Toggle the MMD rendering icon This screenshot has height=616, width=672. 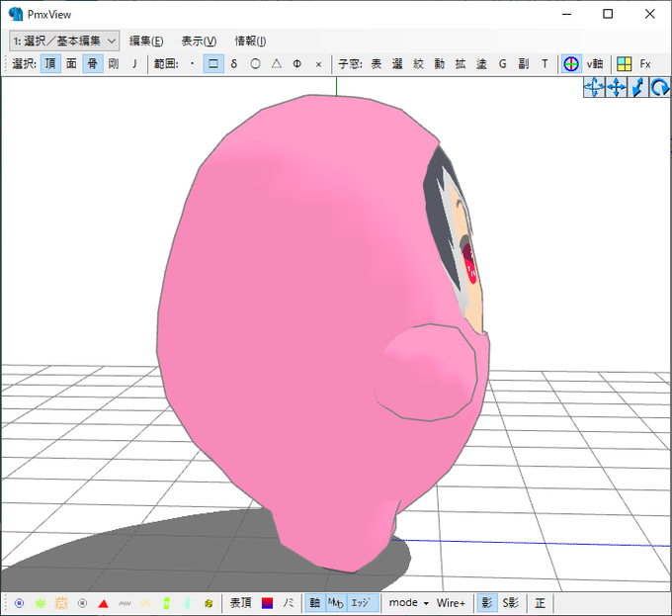[x=336, y=603]
